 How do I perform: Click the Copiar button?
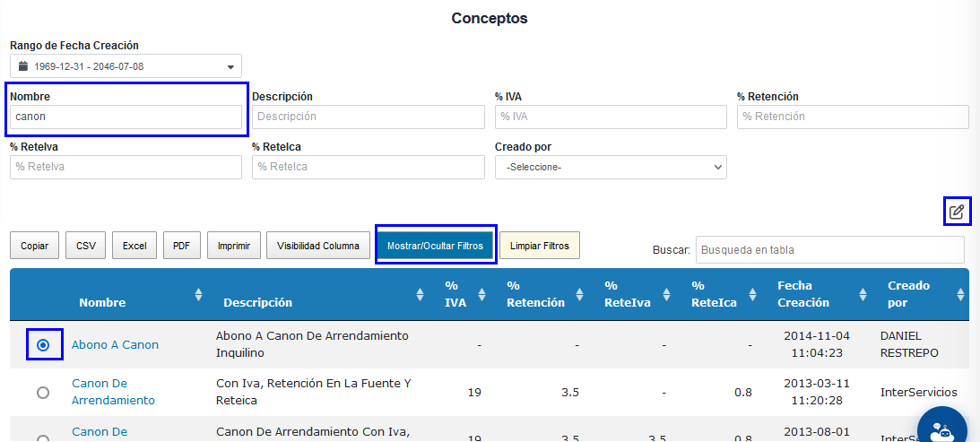pyautogui.click(x=34, y=246)
